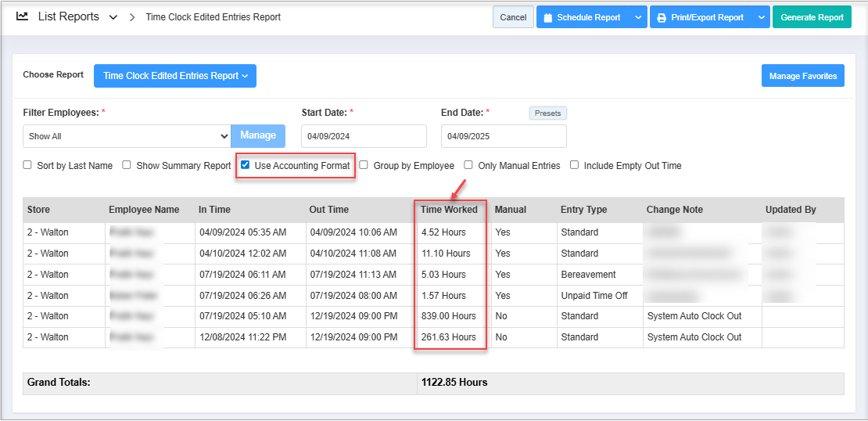Open the Filter Employees Show All dropdown
Screen dimensions: 868x421
click(x=127, y=136)
